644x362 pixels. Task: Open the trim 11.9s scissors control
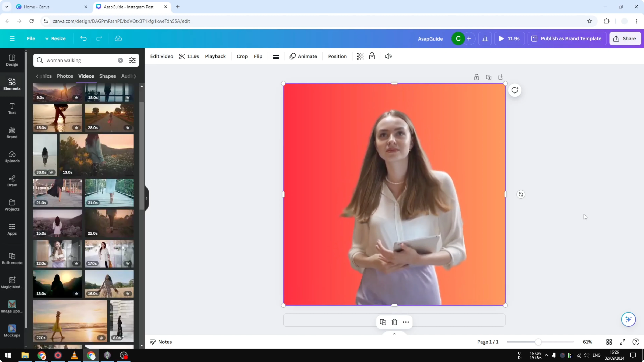[189, 56]
